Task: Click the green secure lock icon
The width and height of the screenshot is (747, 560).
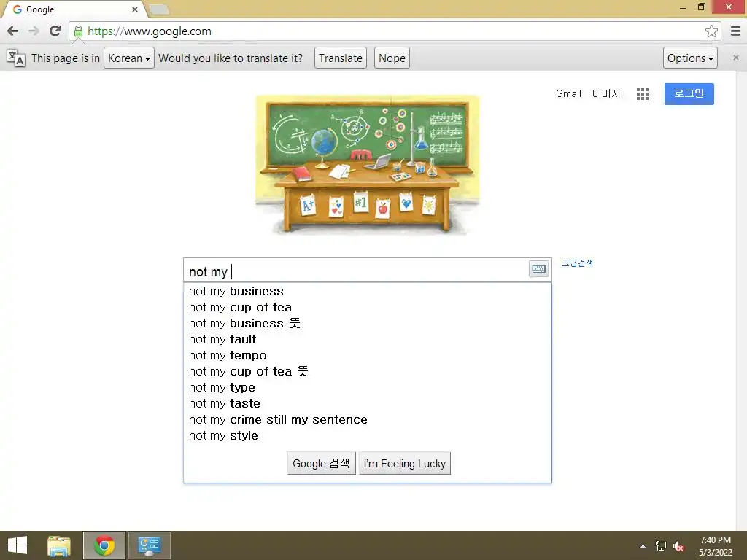Action: [79, 31]
